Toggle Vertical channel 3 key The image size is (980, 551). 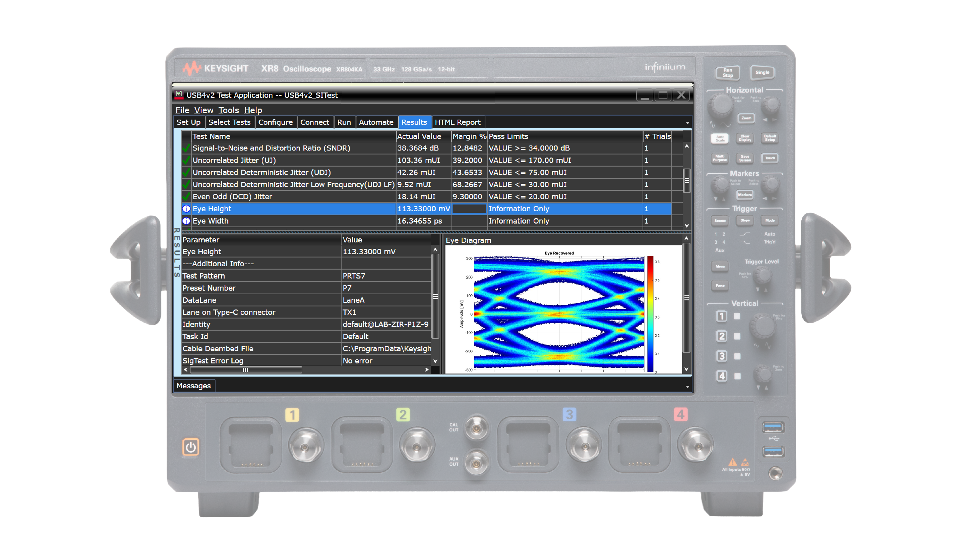tap(721, 356)
